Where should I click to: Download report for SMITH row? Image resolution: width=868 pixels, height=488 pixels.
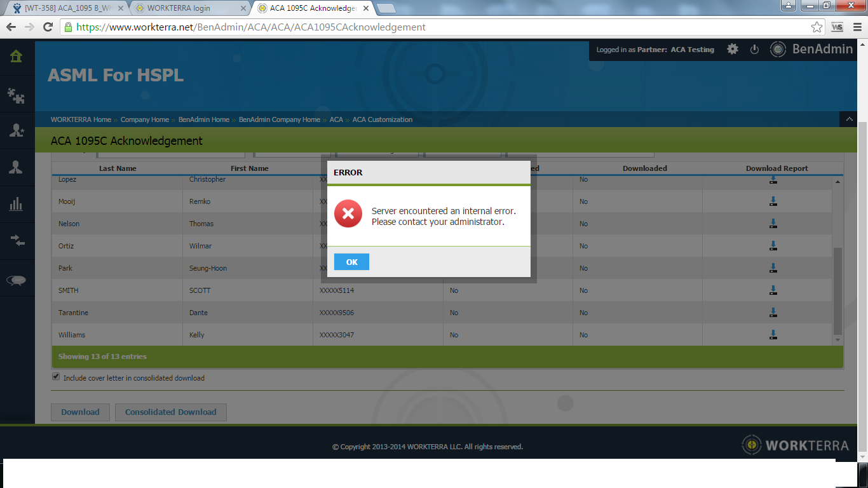[773, 290]
